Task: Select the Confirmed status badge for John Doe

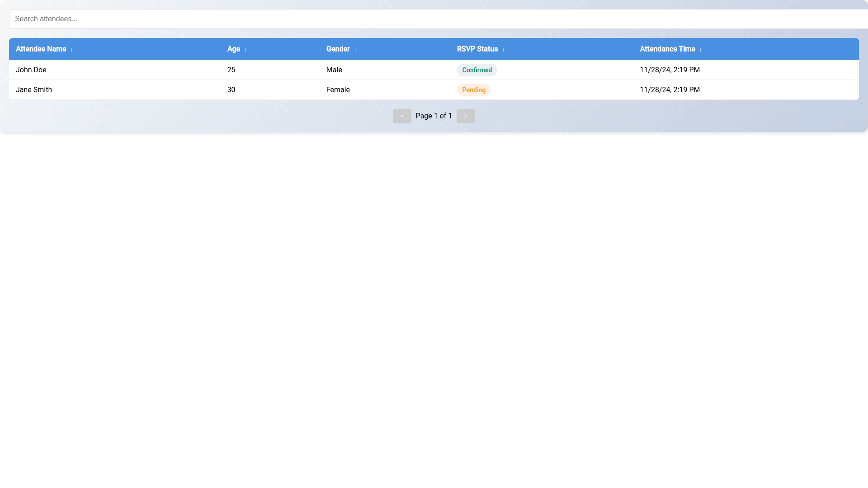Action: coord(477,70)
